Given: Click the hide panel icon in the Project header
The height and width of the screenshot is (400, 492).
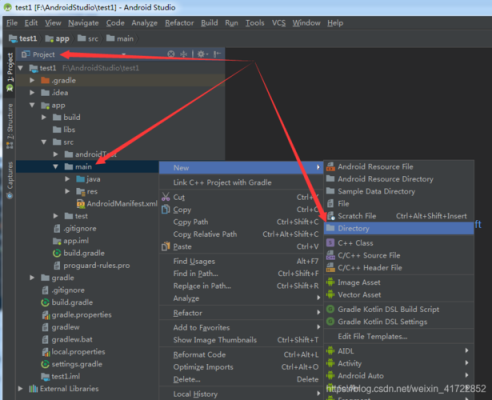Looking at the screenshot, I should click(x=217, y=54).
